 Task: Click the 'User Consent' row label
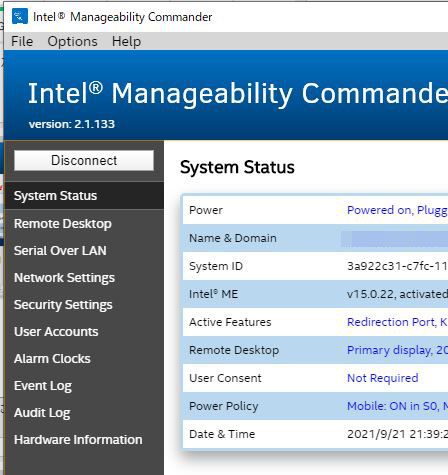point(225,378)
